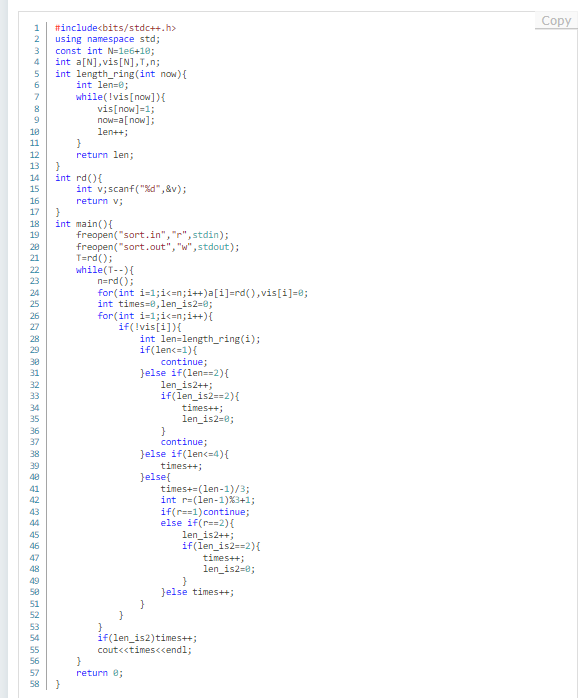Click on 'using namespace std;' text
The height and width of the screenshot is (698, 581).
click(107, 39)
